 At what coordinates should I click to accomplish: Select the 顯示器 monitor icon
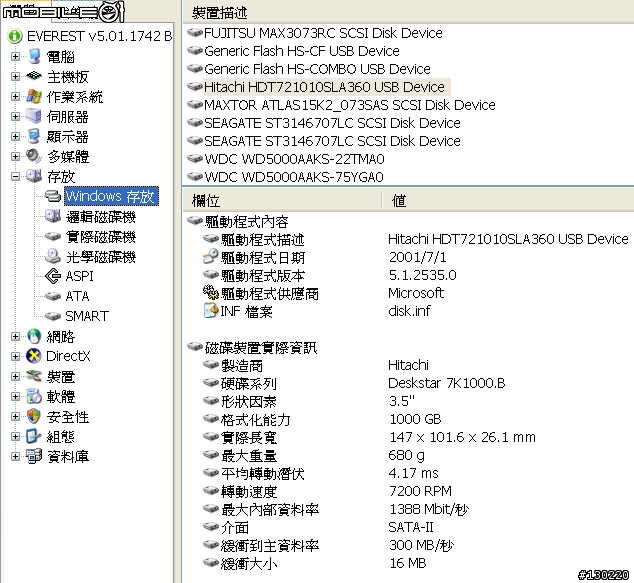(34, 136)
